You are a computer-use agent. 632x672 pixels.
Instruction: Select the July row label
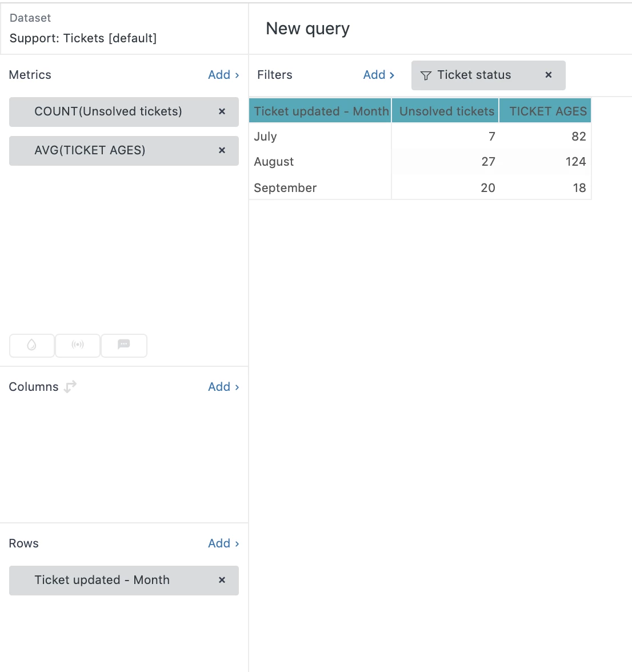click(265, 137)
